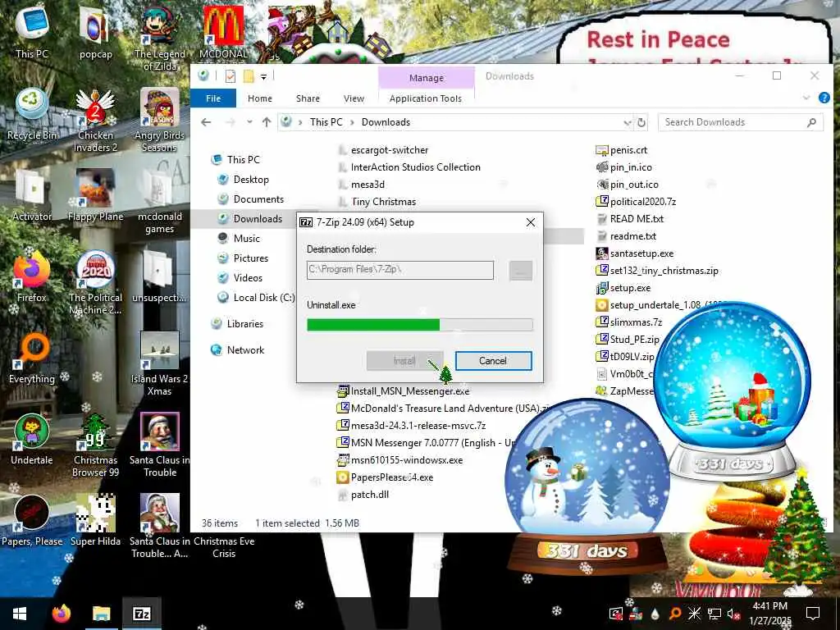
Task: Click the muted volume tray icon
Action: (733, 614)
